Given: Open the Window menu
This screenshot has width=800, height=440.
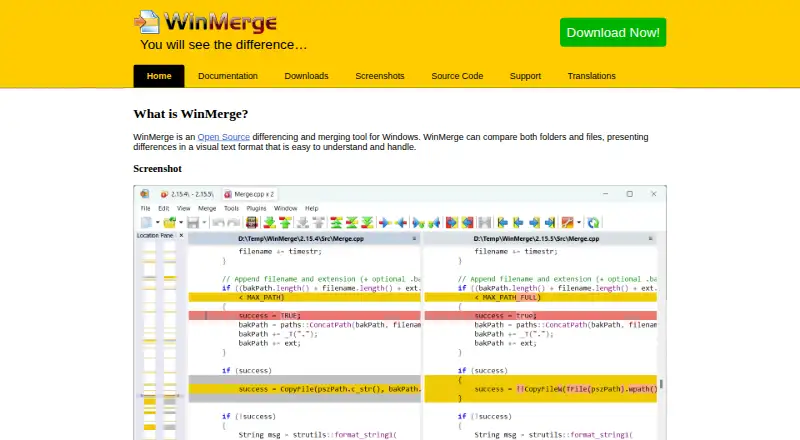Looking at the screenshot, I should (285, 208).
